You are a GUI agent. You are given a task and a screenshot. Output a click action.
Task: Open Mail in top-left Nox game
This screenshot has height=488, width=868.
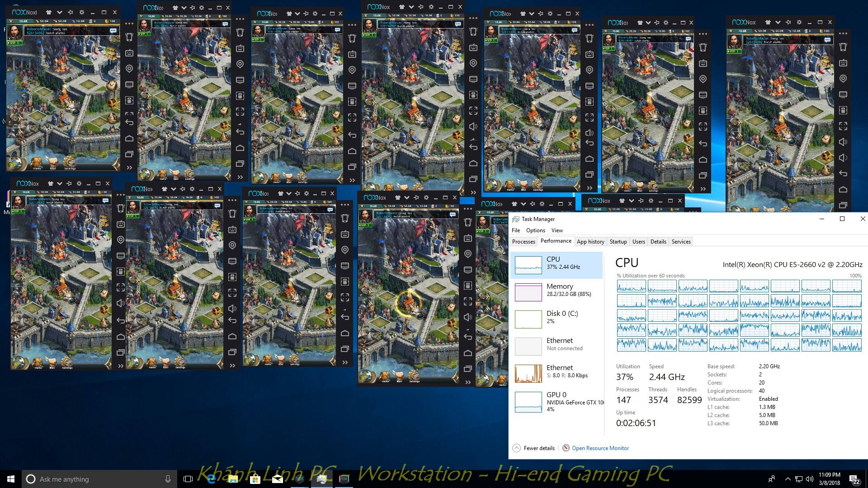(53, 163)
